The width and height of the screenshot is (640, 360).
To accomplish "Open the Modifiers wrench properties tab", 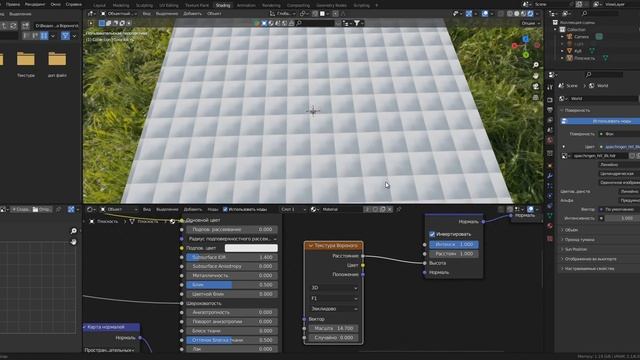I will coord(550,176).
